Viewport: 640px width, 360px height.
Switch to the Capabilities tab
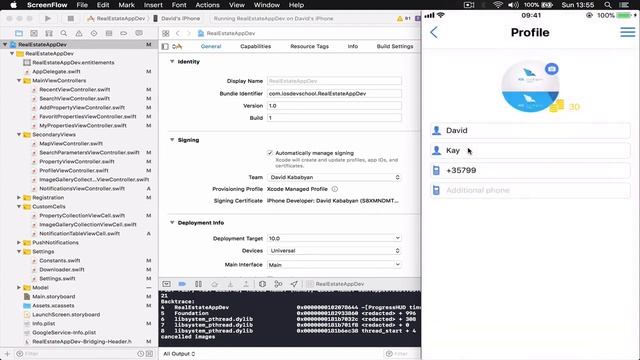(x=256, y=46)
